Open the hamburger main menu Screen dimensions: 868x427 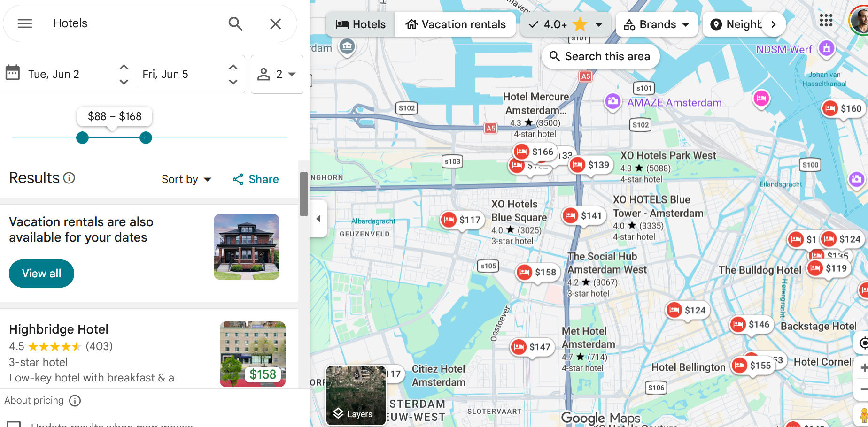pyautogui.click(x=25, y=23)
